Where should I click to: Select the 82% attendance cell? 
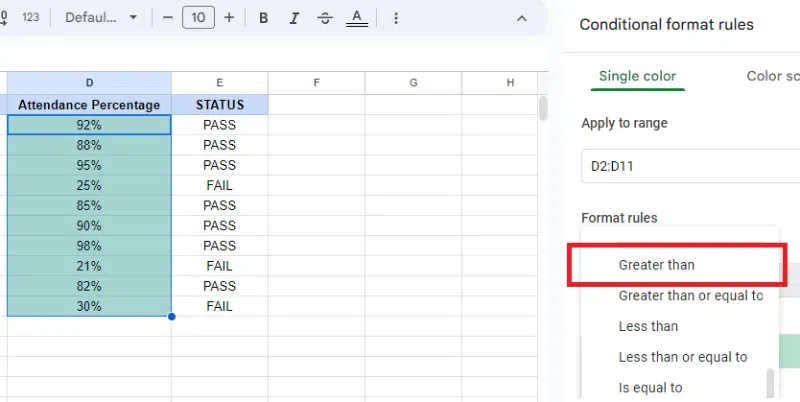(89, 286)
